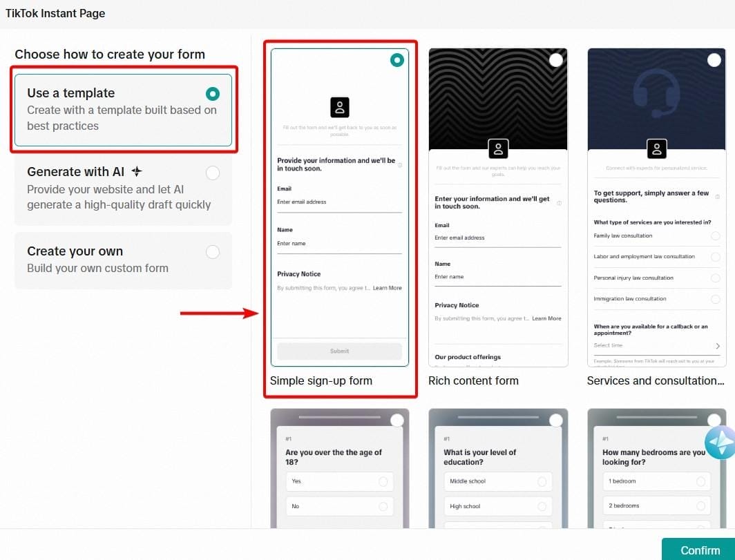
Task: Click the Simple sign-up form thumbnail preview
Action: [x=339, y=207]
